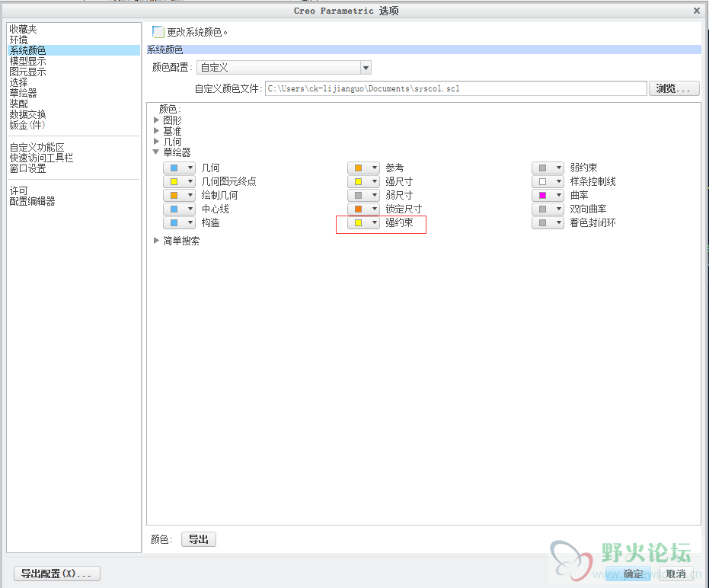Open the color swatch for 双向曲率
The height and width of the screenshot is (588, 709).
[x=548, y=209]
